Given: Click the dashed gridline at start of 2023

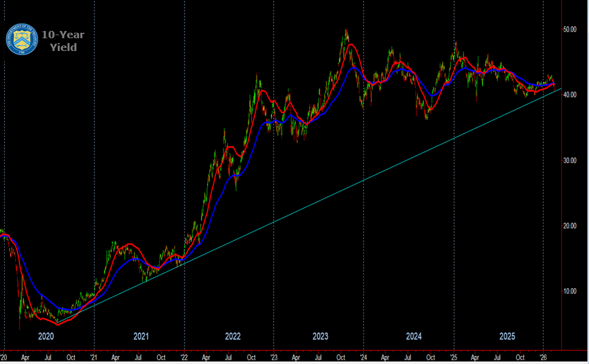Looking at the screenshot, I should click(274, 182).
